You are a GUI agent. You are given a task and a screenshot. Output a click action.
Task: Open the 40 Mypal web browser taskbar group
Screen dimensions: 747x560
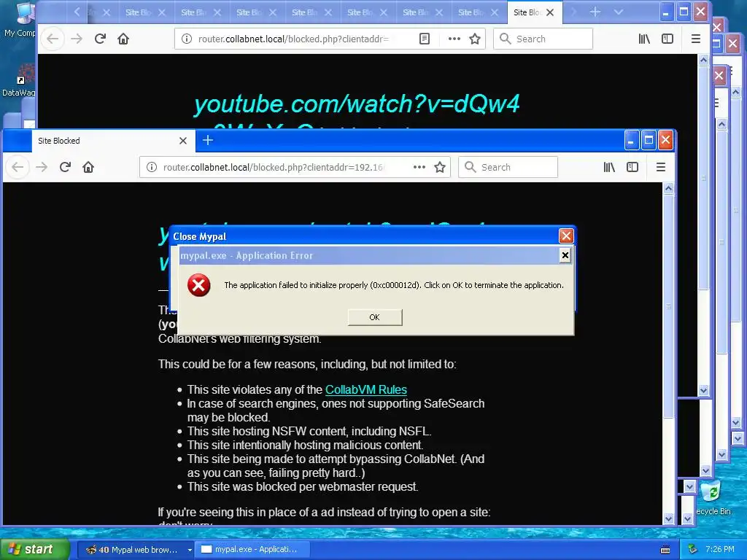135,550
